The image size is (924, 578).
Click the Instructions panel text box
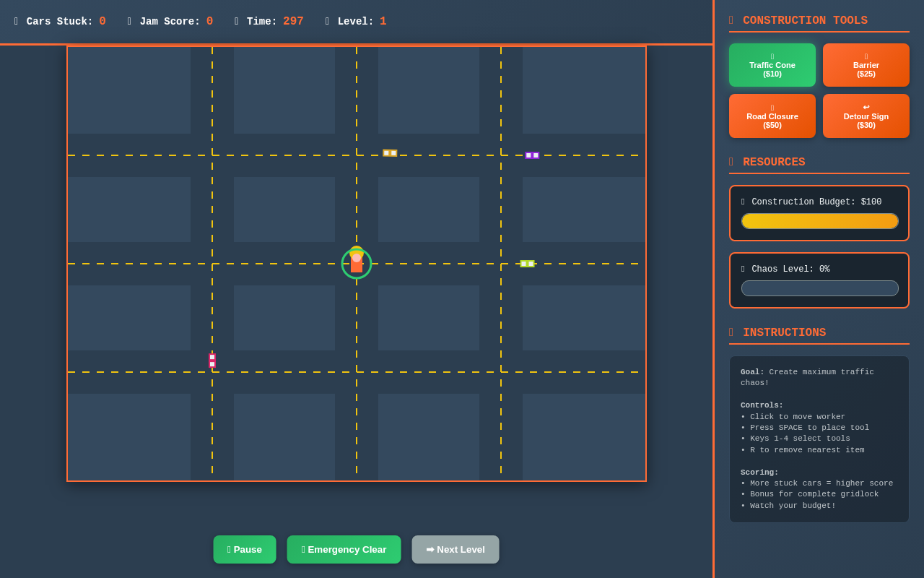pos(819,439)
